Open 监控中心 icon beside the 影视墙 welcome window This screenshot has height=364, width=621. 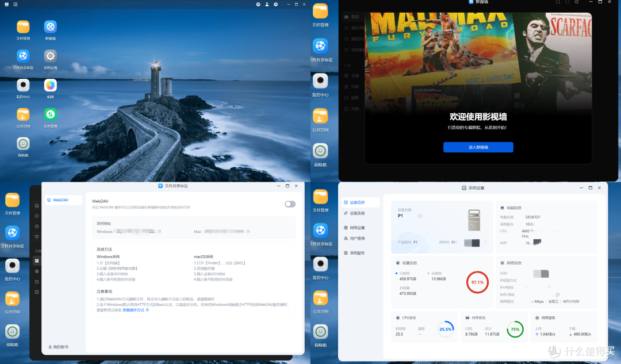(x=320, y=81)
